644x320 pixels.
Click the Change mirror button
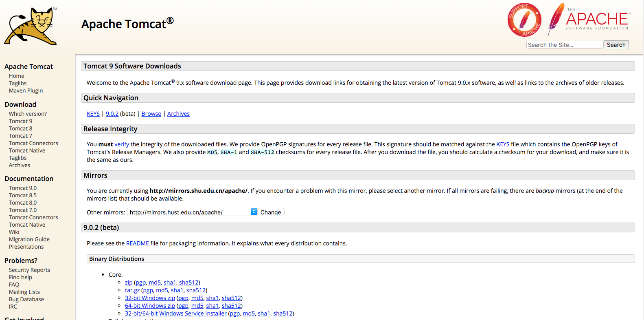point(271,212)
